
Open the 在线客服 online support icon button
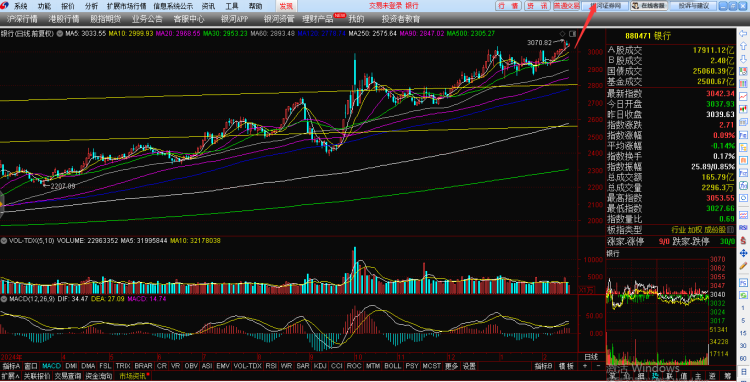649,6
